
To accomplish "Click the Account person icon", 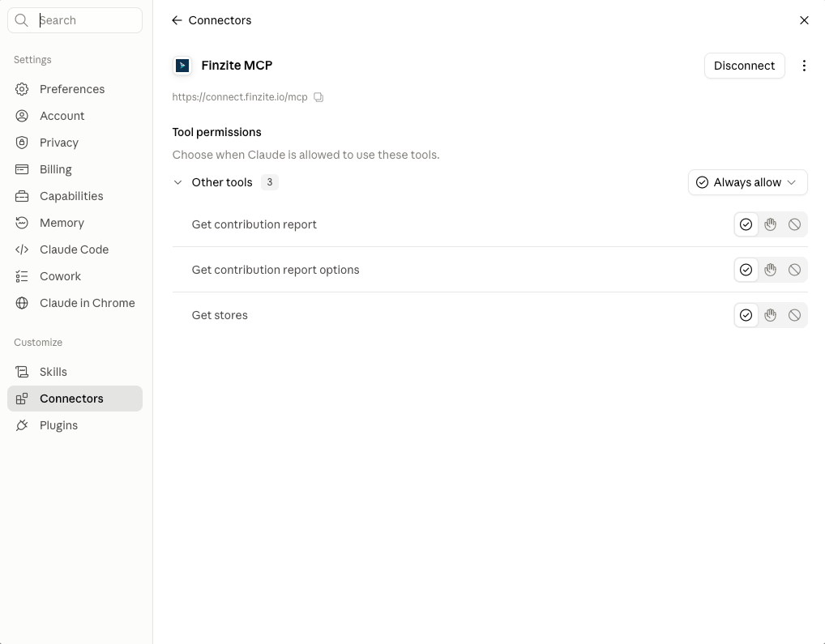I will (22, 116).
